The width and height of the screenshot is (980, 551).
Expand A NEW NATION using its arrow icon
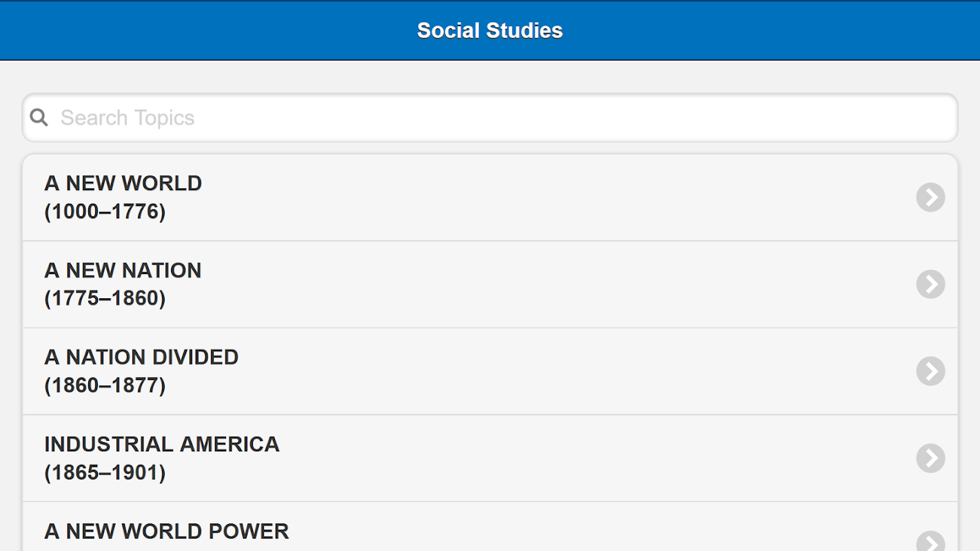[930, 284]
